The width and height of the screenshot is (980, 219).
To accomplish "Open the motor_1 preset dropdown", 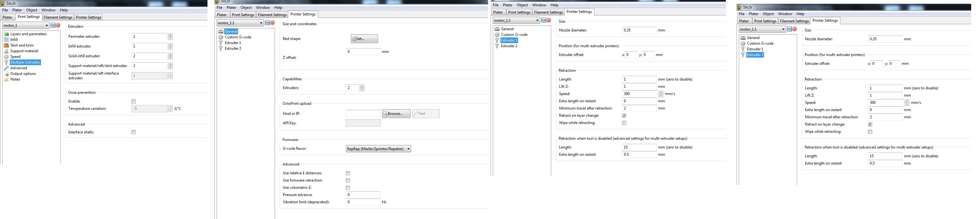I will [x=26, y=25].
